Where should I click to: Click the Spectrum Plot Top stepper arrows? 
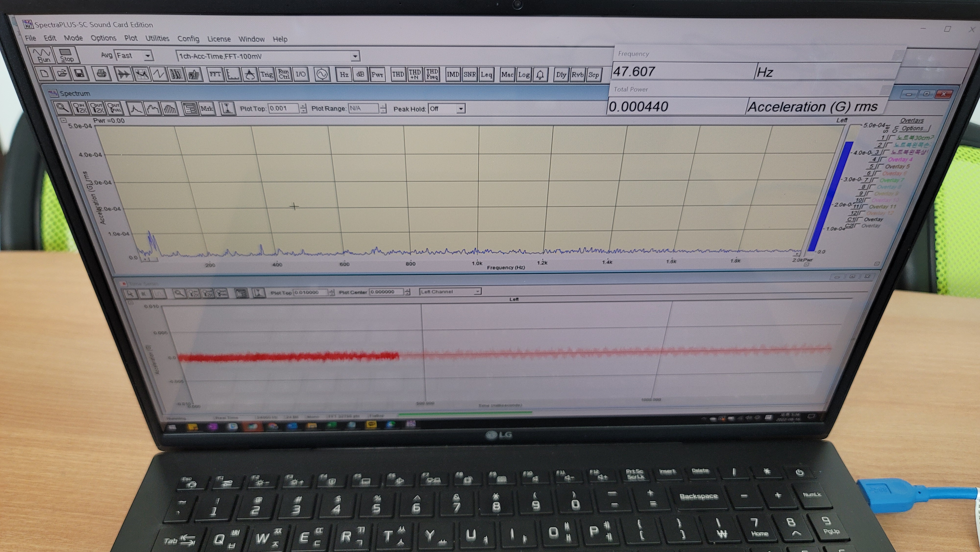pos(303,109)
